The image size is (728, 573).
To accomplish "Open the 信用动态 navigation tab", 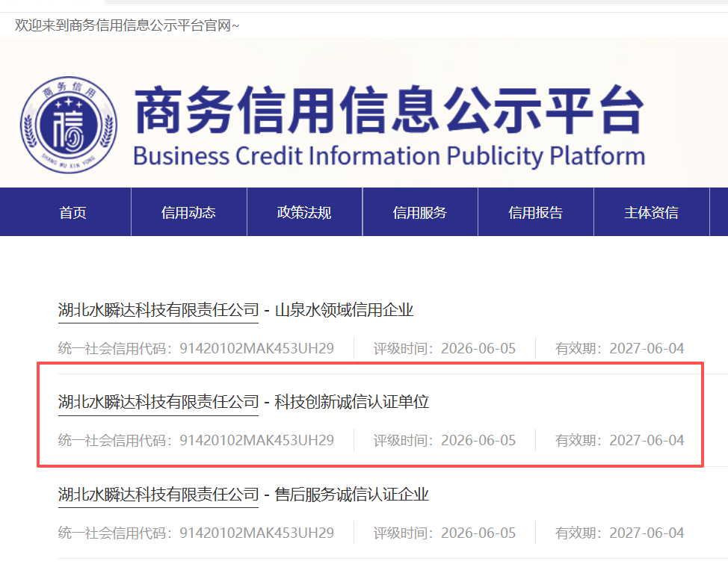I will click(x=188, y=212).
